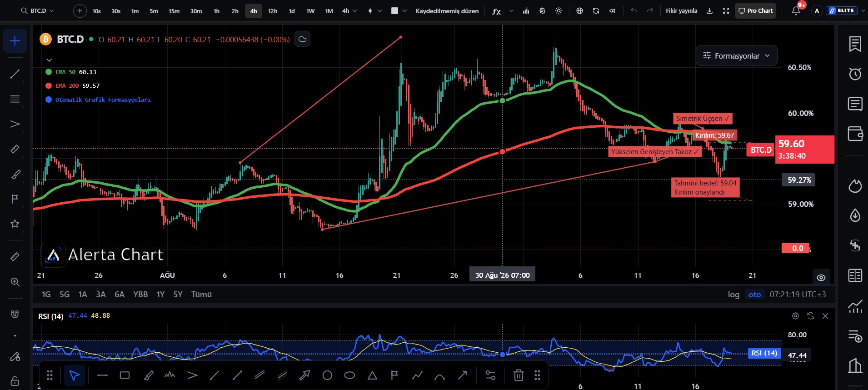Image resolution: width=868 pixels, height=390 pixels.
Task: Close the RSI indicator panel
Action: (x=825, y=315)
